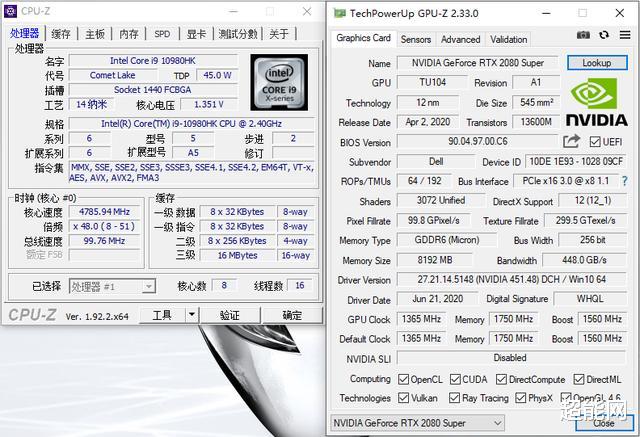Open the 测試分數 tab in CPU-Z
640x437 pixels.
(238, 34)
